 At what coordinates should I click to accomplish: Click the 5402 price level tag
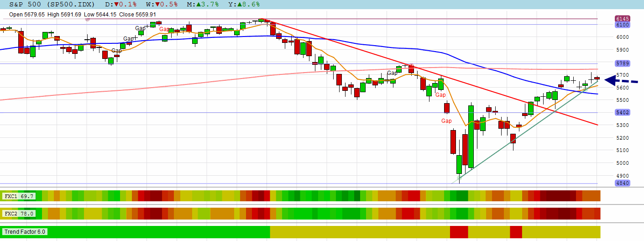[623, 112]
